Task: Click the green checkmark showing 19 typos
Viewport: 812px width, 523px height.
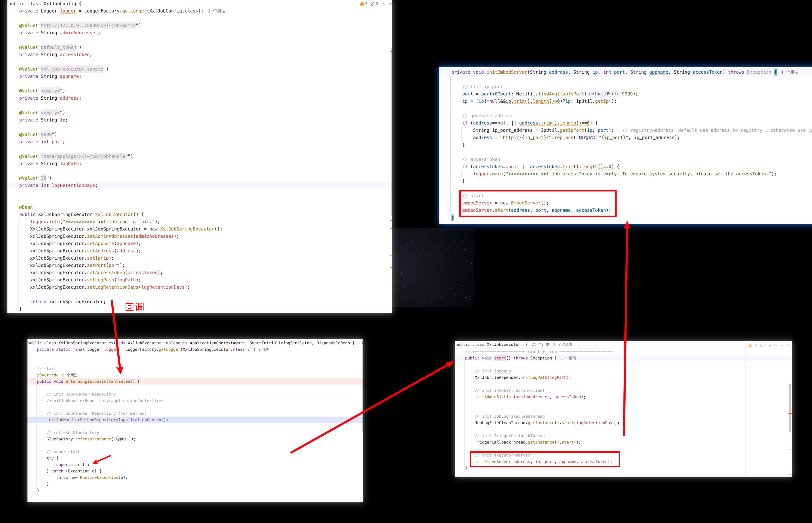Action: pyautogui.click(x=771, y=345)
